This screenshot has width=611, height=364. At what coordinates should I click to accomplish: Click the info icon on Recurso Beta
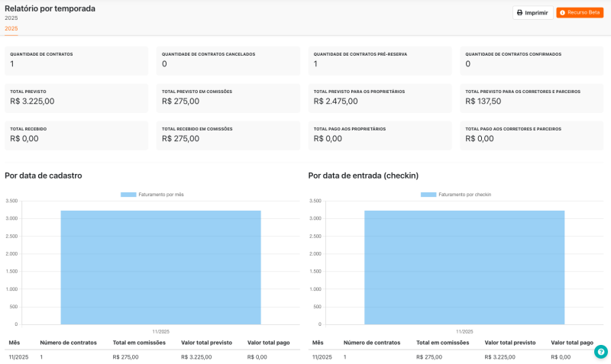click(x=562, y=13)
